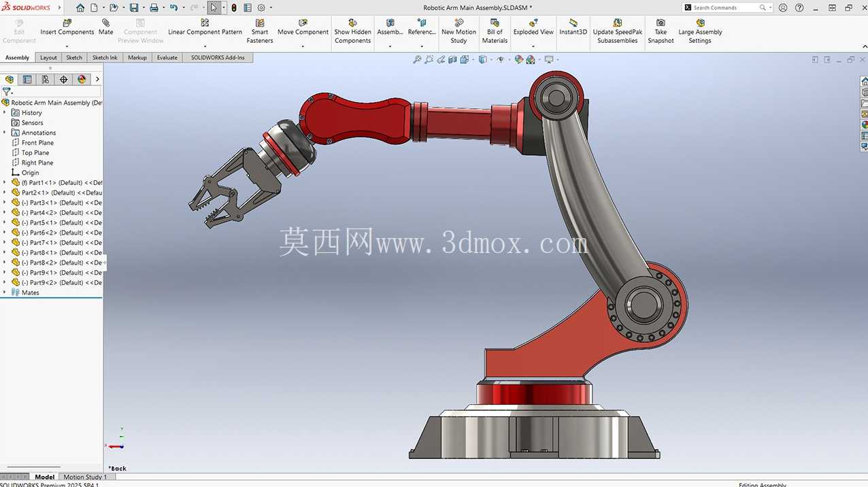Click the tree filter funnel icon
The height and width of the screenshot is (487, 868).
7,91
